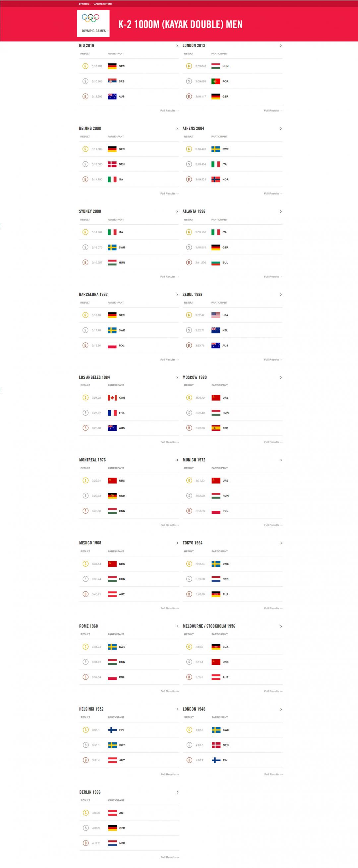The height and width of the screenshot is (868, 358).
Task: Click the Finland flag under Helsinki 1952
Action: (113, 730)
